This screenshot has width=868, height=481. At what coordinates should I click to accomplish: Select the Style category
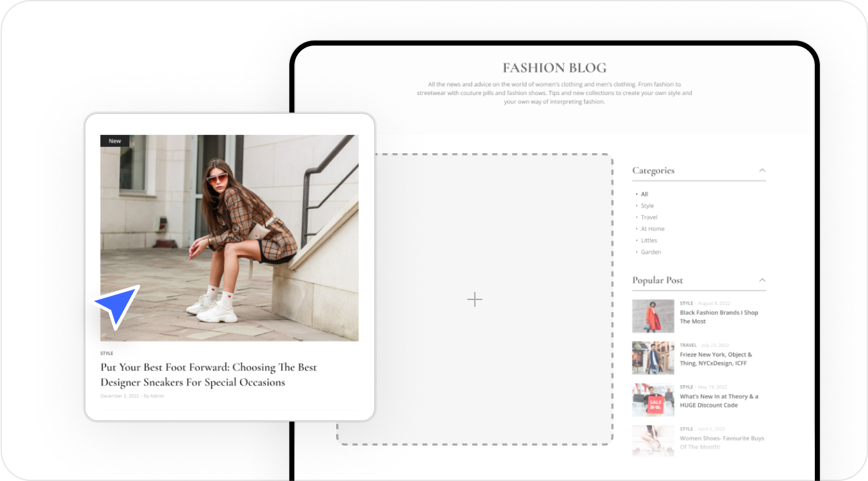(646, 206)
